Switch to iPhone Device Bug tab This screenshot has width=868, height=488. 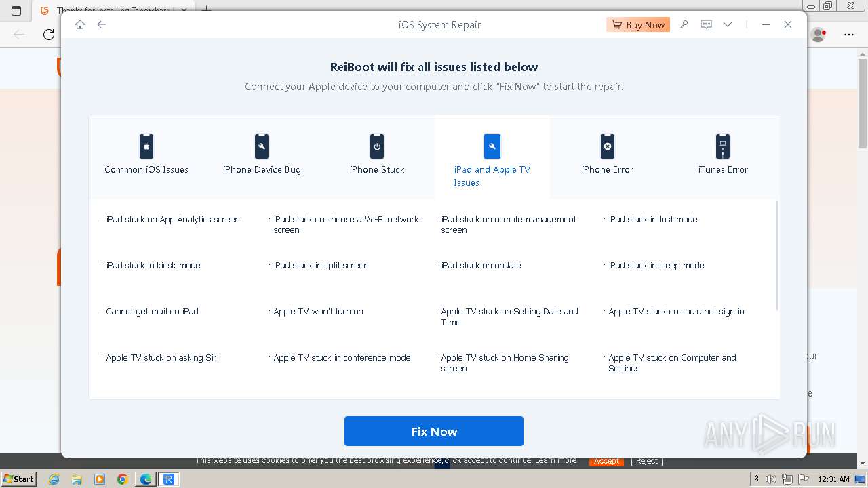[262, 157]
